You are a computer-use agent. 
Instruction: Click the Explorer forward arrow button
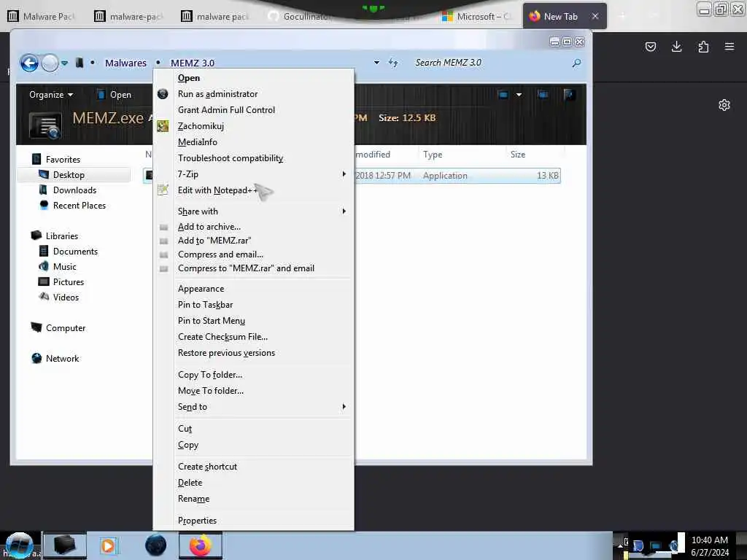(x=50, y=63)
